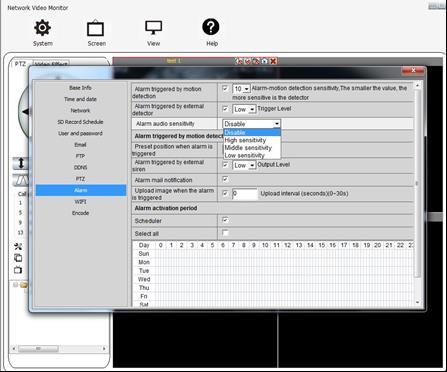Open WIFI settings page
The height and width of the screenshot is (372, 447).
tap(80, 202)
